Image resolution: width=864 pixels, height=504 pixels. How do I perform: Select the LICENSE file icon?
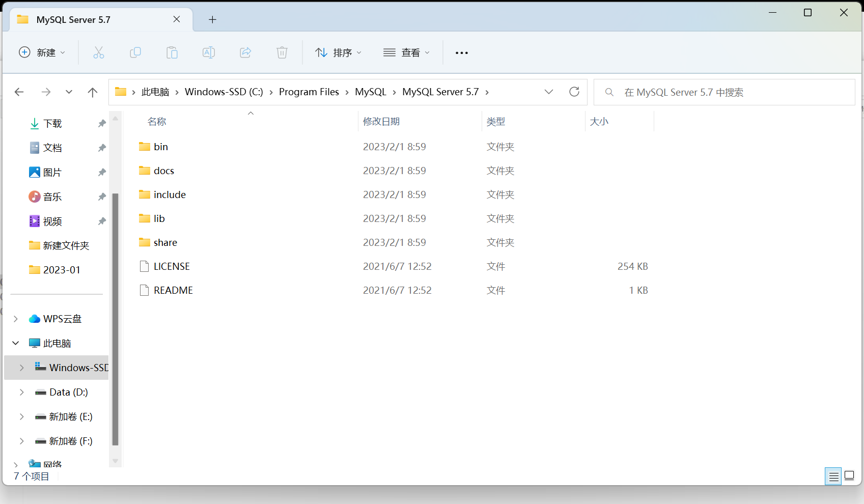pos(145,266)
